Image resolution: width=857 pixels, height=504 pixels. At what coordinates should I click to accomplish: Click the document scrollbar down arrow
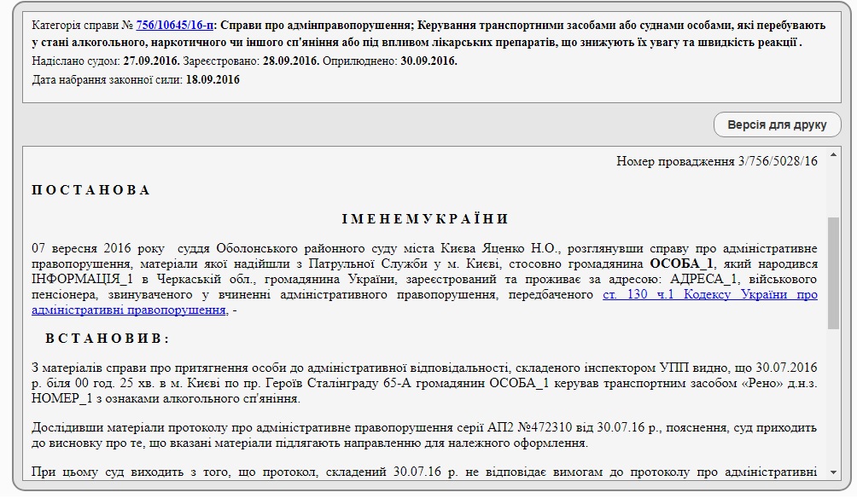tap(833, 472)
